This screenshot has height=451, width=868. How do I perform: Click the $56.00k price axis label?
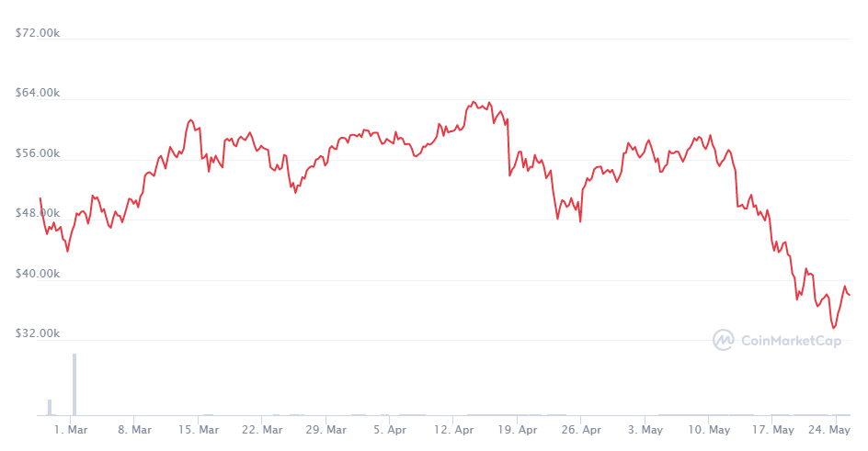pos(39,153)
